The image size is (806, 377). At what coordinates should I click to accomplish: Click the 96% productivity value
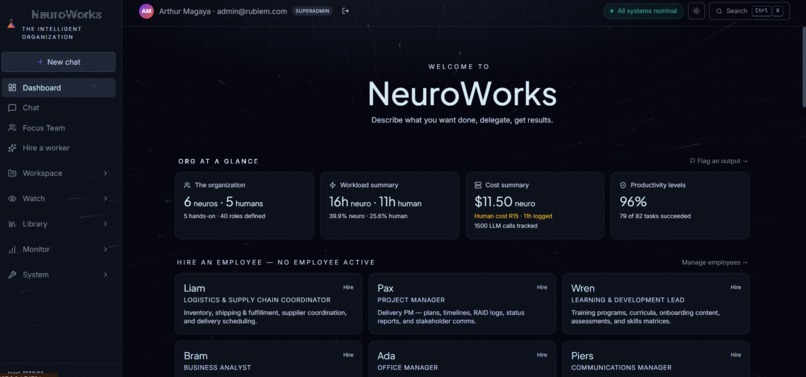(633, 202)
